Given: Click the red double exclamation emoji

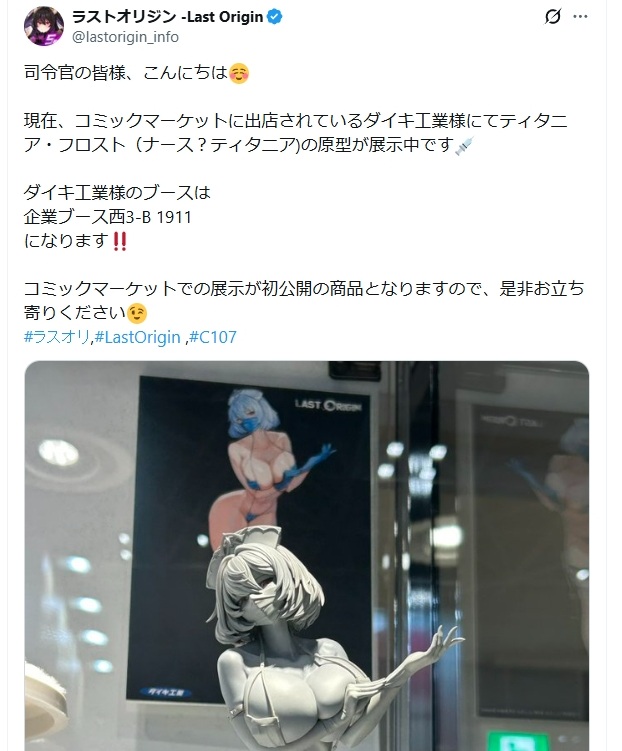Looking at the screenshot, I should [x=119, y=241].
